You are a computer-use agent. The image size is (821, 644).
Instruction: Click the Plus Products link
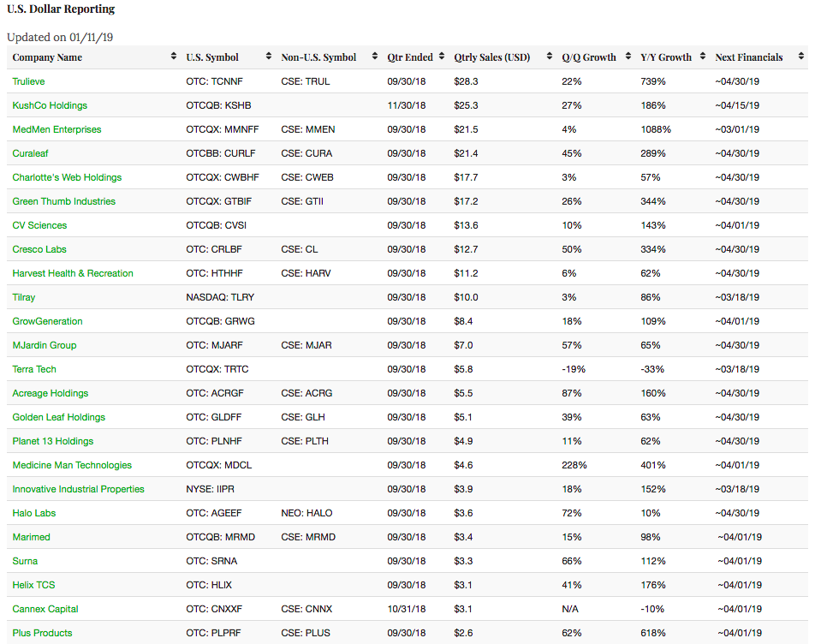point(42,633)
